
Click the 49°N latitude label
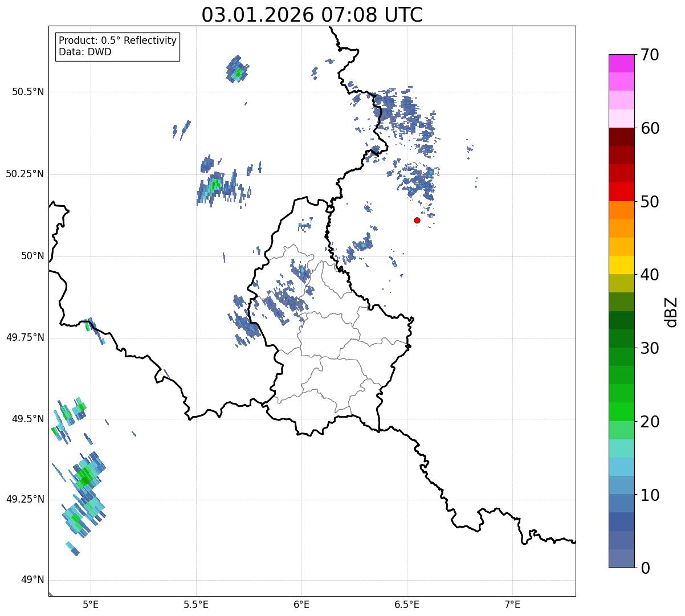[32, 580]
